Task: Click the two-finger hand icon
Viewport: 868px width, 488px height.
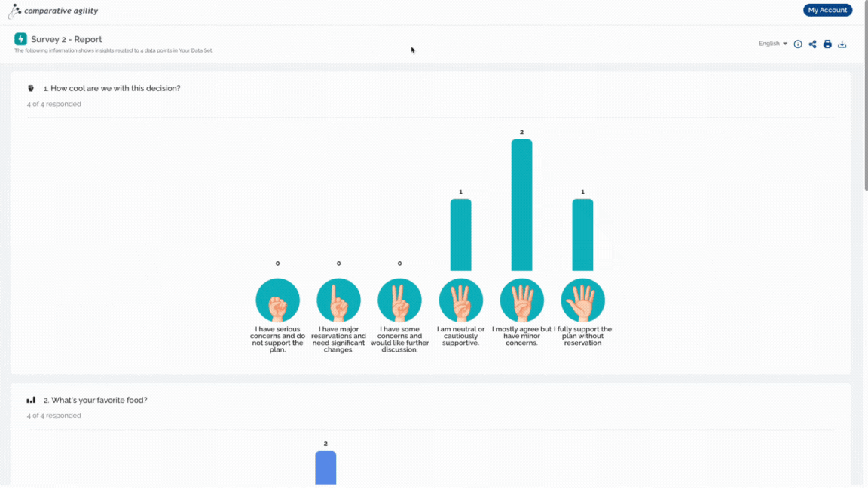Action: click(x=399, y=300)
